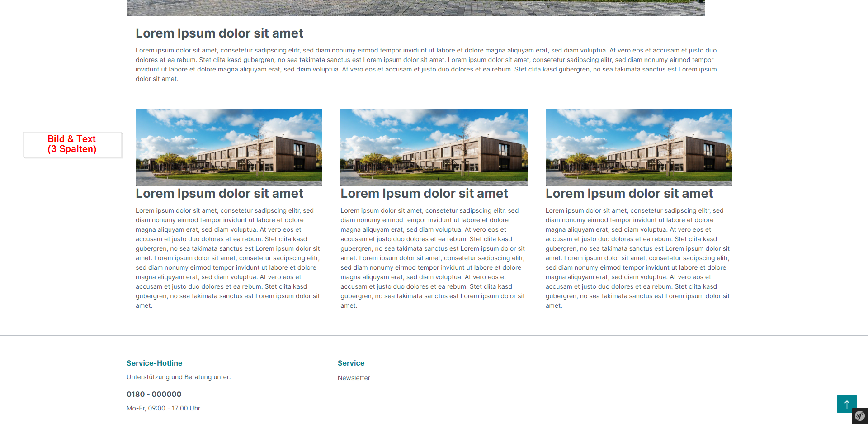
Task: Click the Service-Hotline footer heading
Action: (154, 363)
